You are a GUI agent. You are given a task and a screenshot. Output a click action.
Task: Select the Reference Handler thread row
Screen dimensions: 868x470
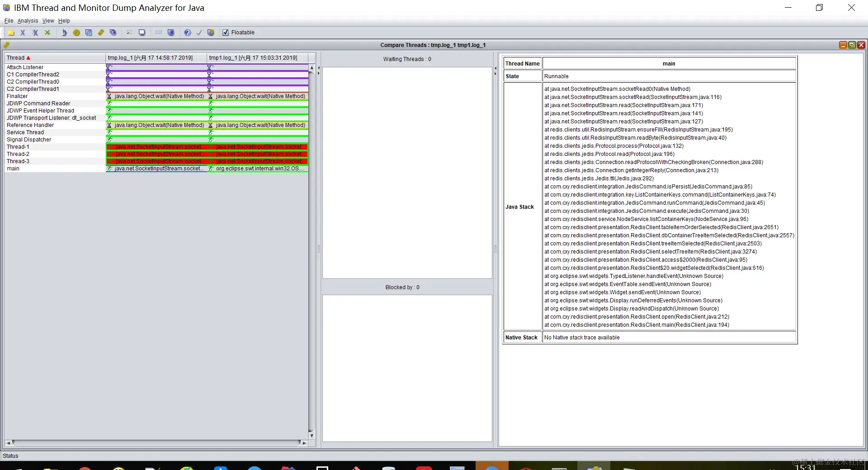point(55,125)
